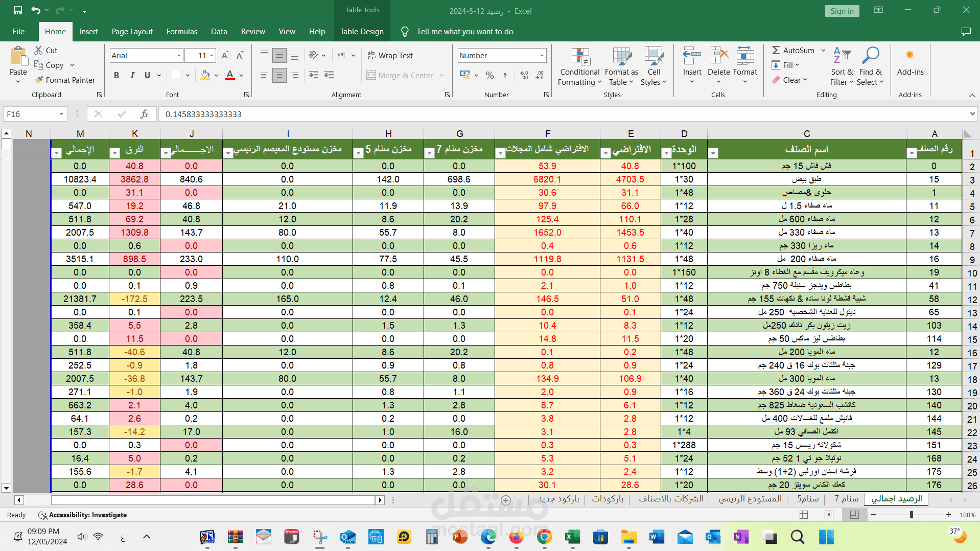Switch to Page Layout view in status bar

point(829,515)
